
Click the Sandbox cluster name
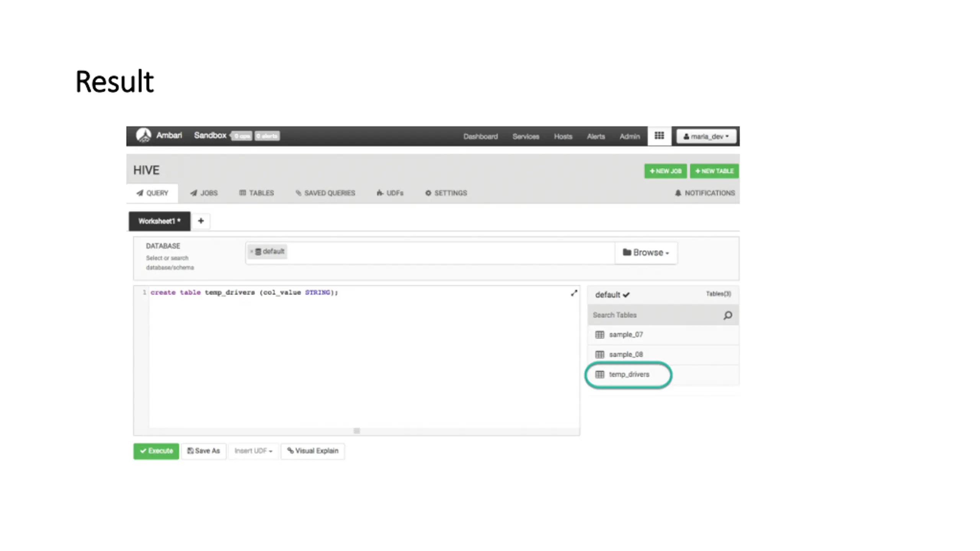(210, 135)
